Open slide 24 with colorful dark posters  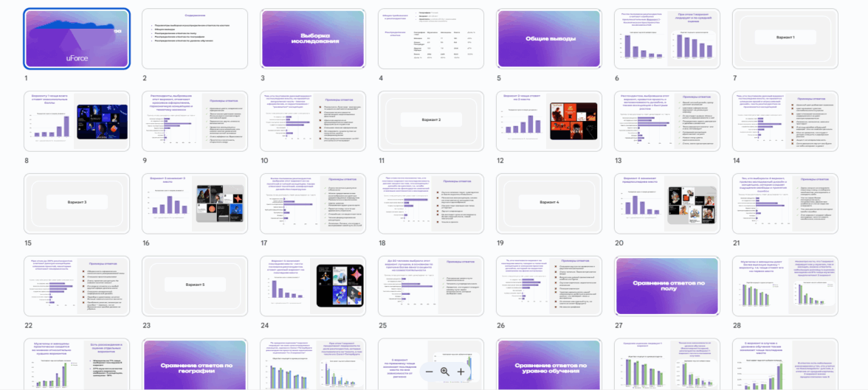click(x=313, y=286)
